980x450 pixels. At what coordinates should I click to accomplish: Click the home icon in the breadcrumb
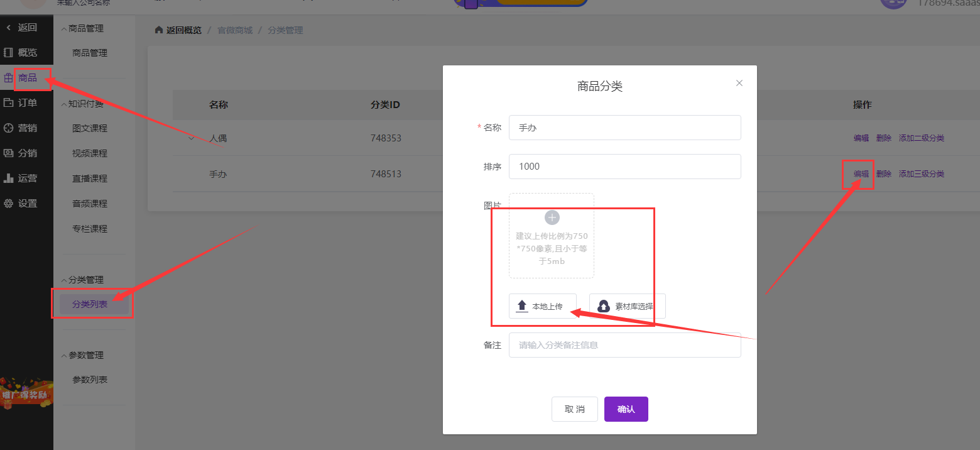pos(159,30)
